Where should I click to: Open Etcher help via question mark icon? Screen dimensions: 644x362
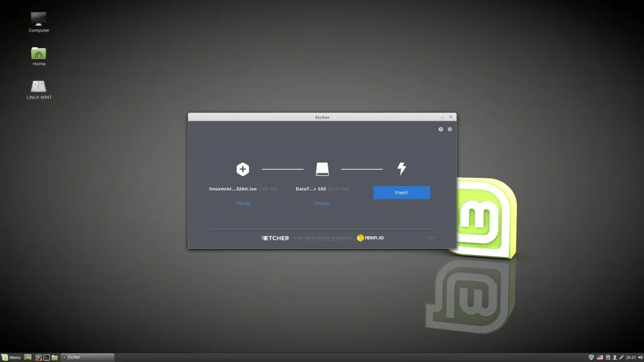pyautogui.click(x=441, y=129)
